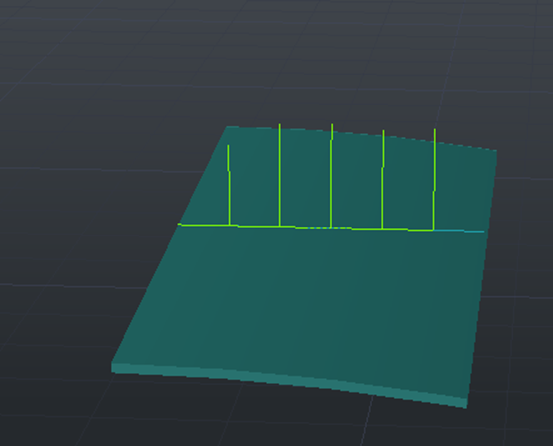Image resolution: width=553 pixels, height=446 pixels.
Task: Select the rightmost green vertical line
Action: click(x=434, y=179)
